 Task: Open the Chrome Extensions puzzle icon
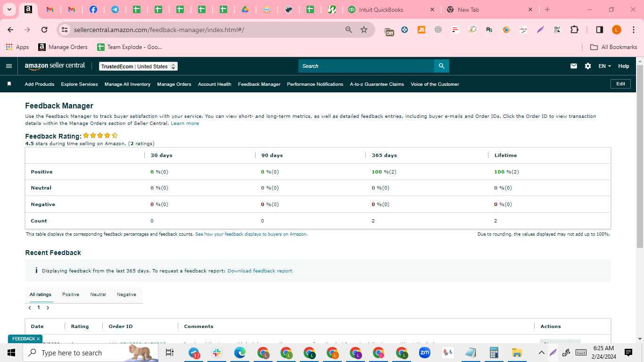pos(574,30)
